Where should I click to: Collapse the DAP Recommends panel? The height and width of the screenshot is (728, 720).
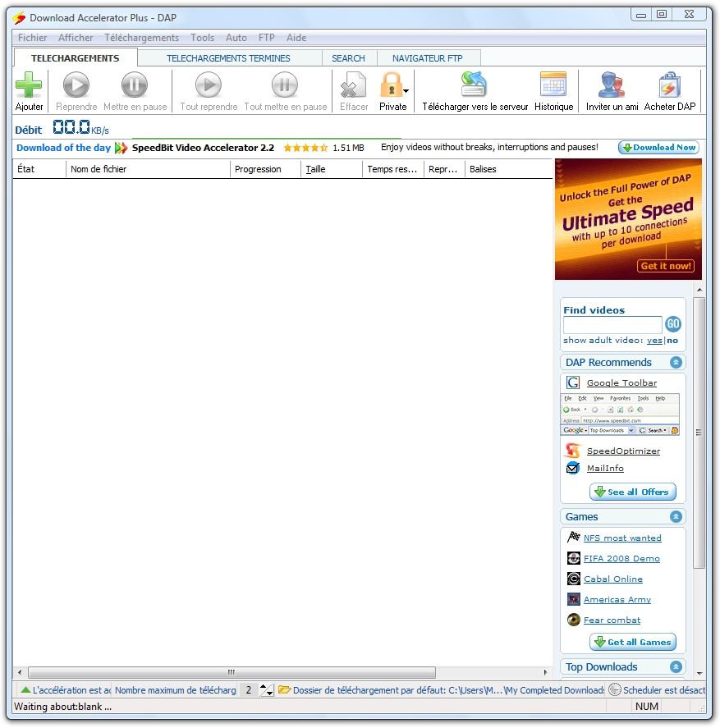point(675,362)
